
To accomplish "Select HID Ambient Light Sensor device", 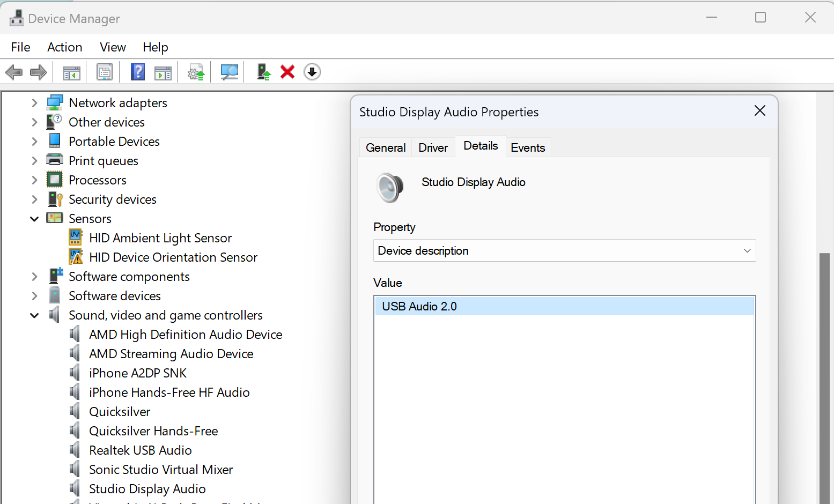I will 159,238.
